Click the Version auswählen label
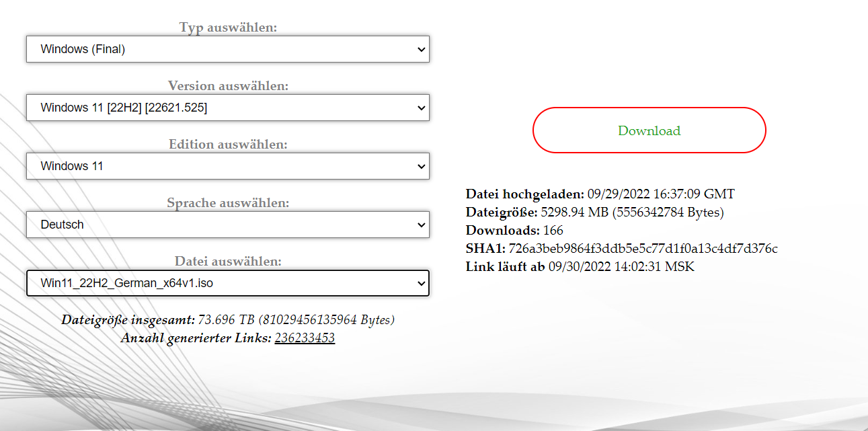 tap(228, 86)
